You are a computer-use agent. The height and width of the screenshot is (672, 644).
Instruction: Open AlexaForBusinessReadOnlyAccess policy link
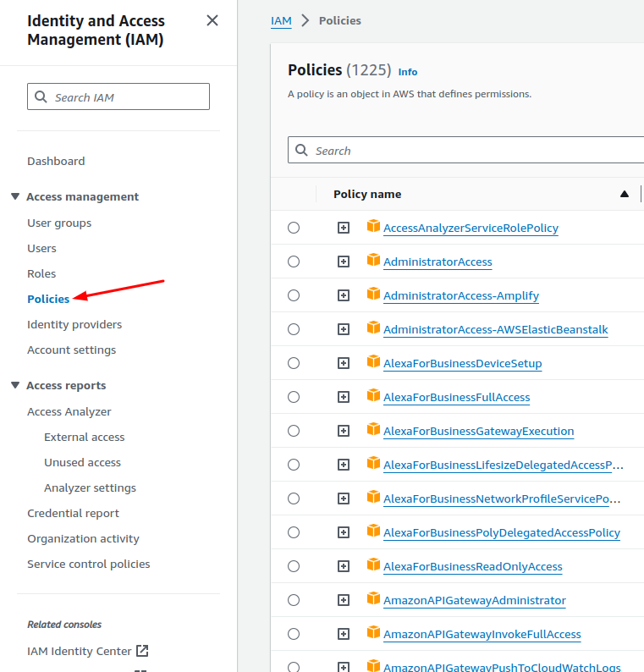[x=472, y=566]
